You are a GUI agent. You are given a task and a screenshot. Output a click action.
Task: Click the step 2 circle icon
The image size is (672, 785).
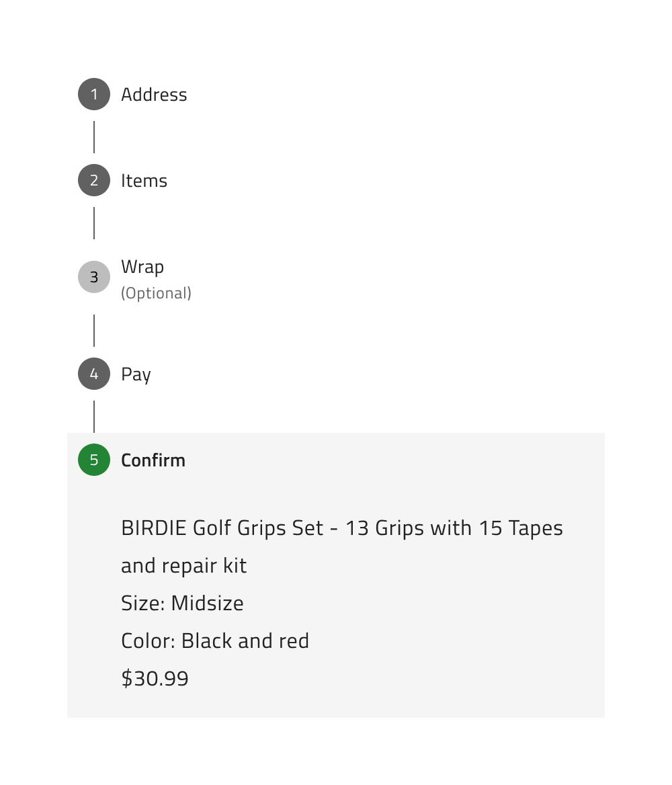(94, 180)
